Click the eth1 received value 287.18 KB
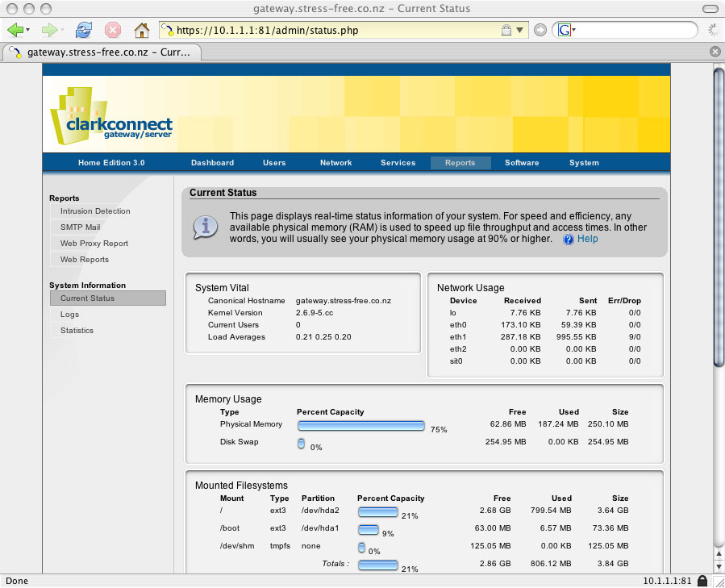 click(x=521, y=337)
